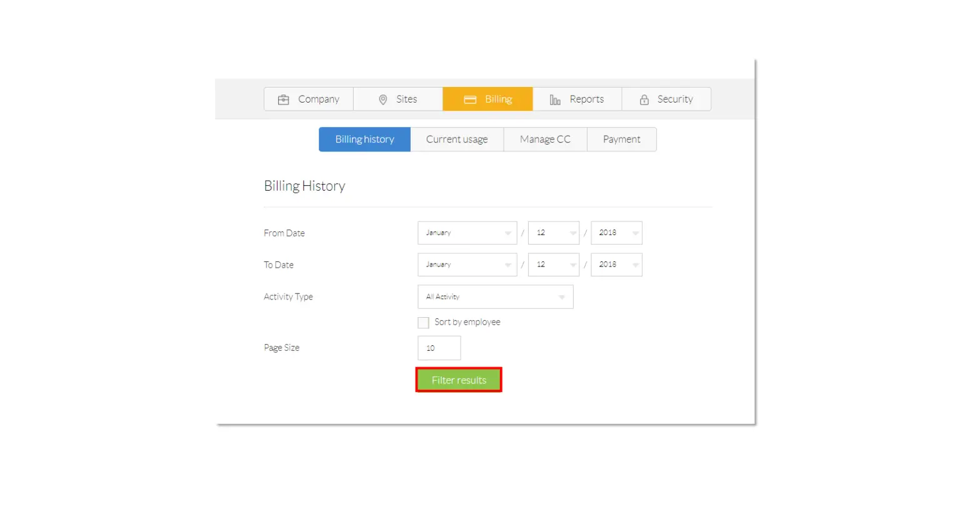Click the Billing History heading text

(304, 186)
